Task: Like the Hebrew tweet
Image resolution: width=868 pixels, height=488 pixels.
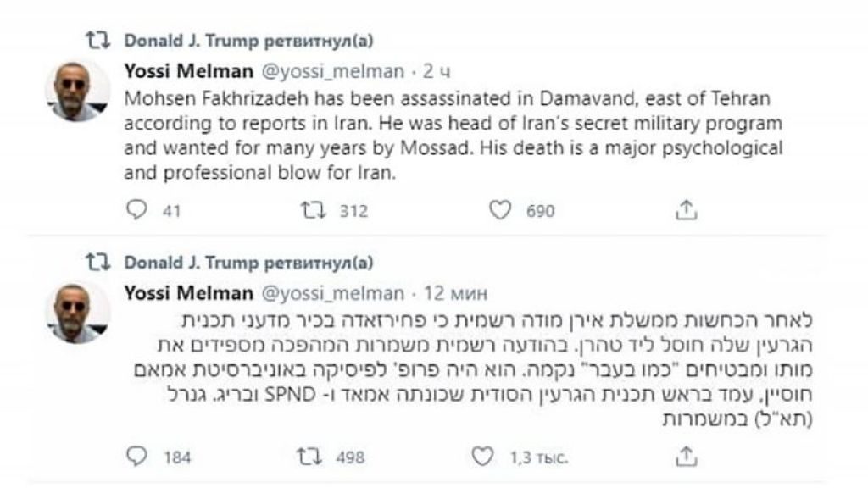Action: [x=482, y=457]
